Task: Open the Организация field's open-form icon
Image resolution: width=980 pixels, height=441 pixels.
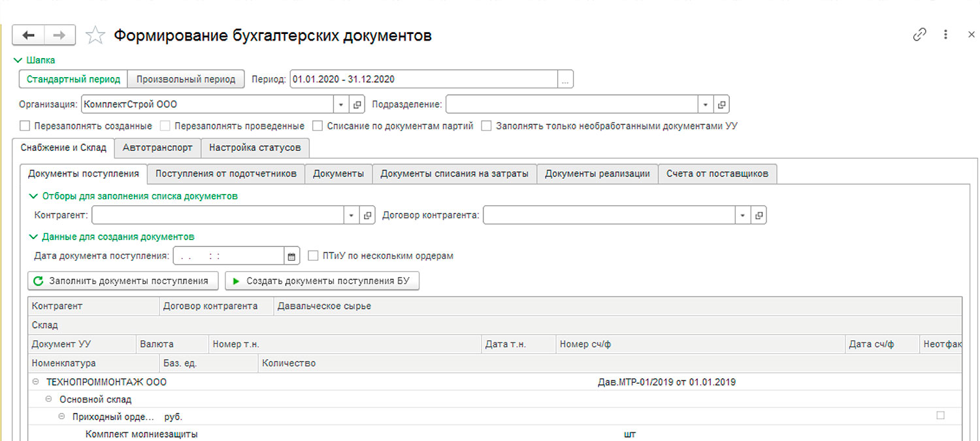Action: 357,105
